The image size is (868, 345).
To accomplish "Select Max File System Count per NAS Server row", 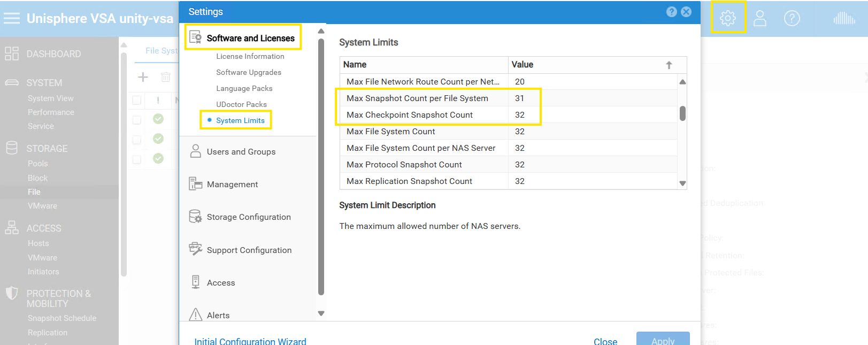I will [508, 148].
